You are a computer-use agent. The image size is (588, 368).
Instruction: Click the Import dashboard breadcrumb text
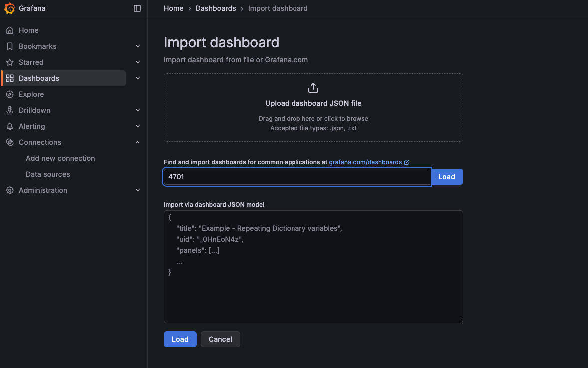point(278,8)
